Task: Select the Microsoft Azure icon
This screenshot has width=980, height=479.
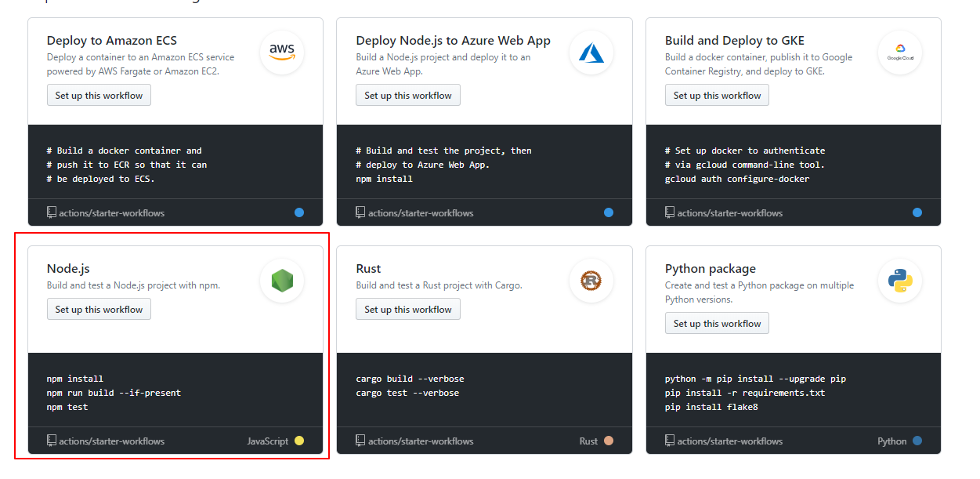Action: pyautogui.click(x=591, y=53)
